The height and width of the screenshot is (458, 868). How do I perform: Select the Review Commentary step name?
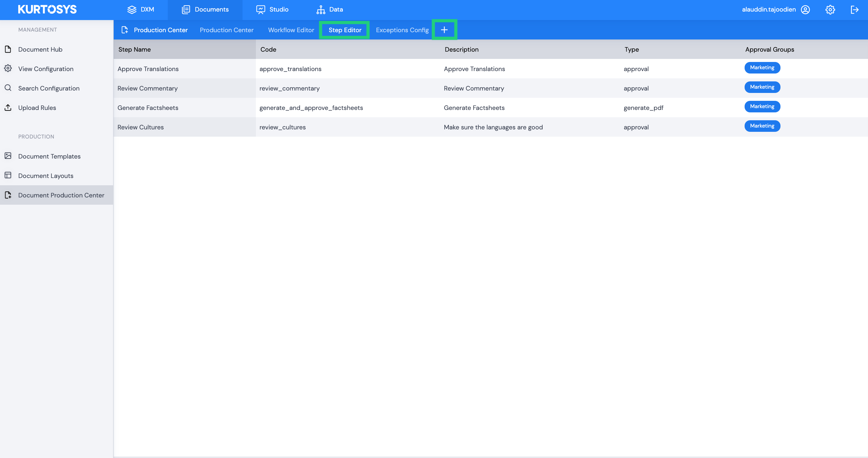(147, 88)
